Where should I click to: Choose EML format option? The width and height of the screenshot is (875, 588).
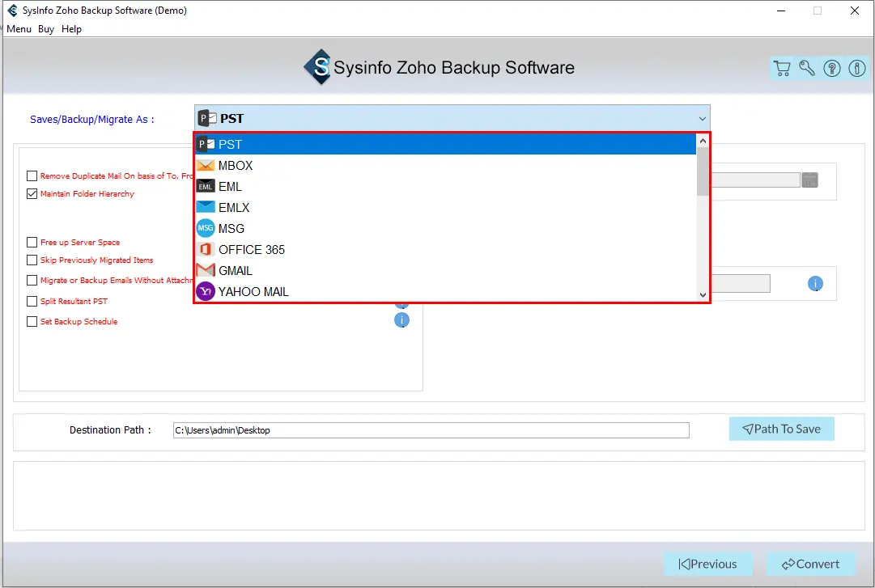(x=445, y=187)
